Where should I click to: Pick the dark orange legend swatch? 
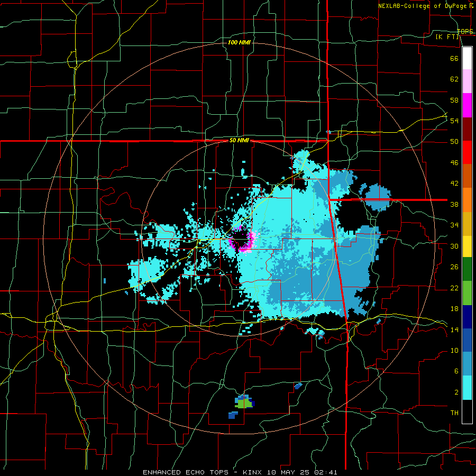click(467, 176)
